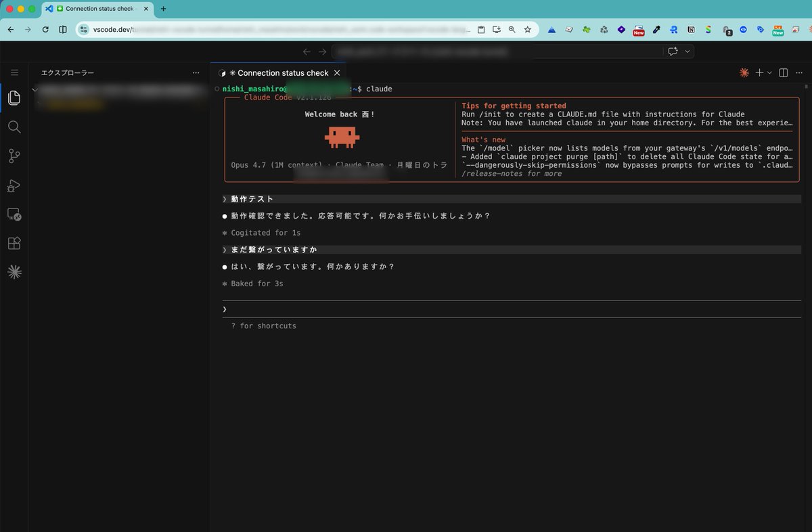The image size is (812, 532).
Task: Close the browser tab Connection status check
Action: pyautogui.click(x=145, y=9)
